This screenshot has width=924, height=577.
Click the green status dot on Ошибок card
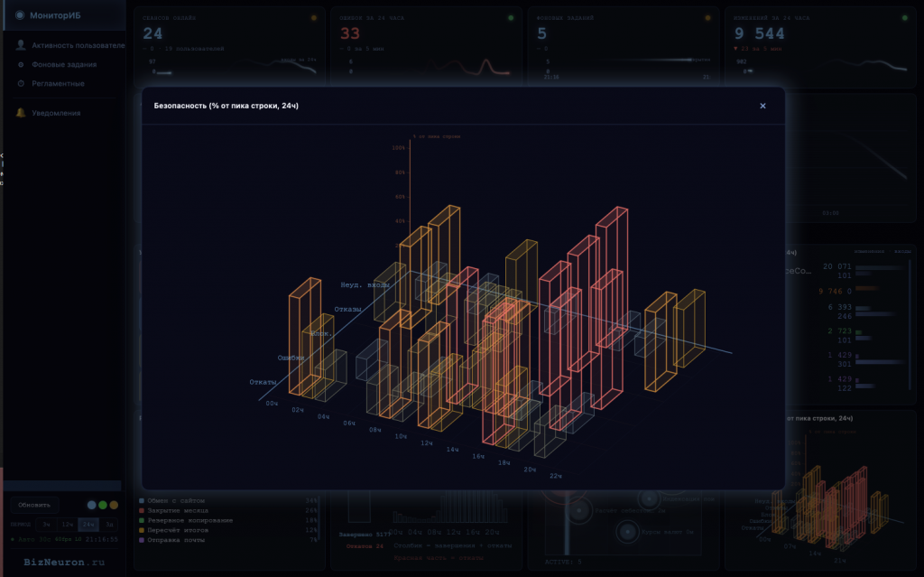pos(511,18)
